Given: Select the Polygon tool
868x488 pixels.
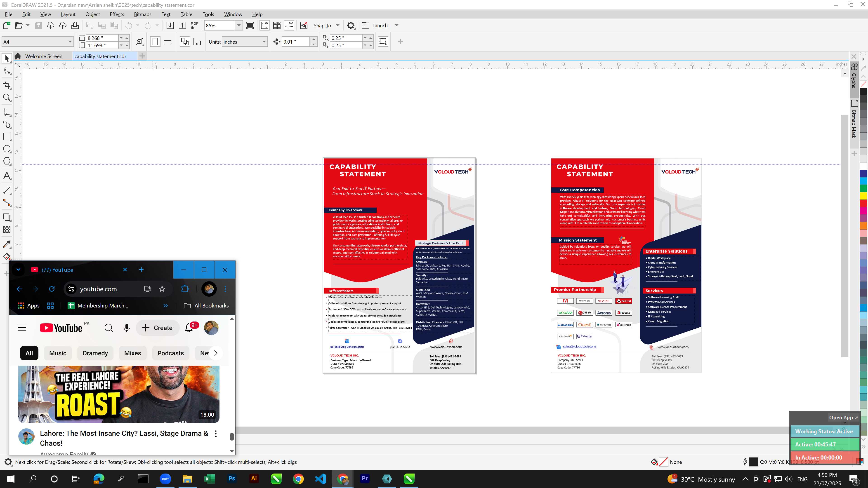Looking at the screenshot, I should 7,161.
